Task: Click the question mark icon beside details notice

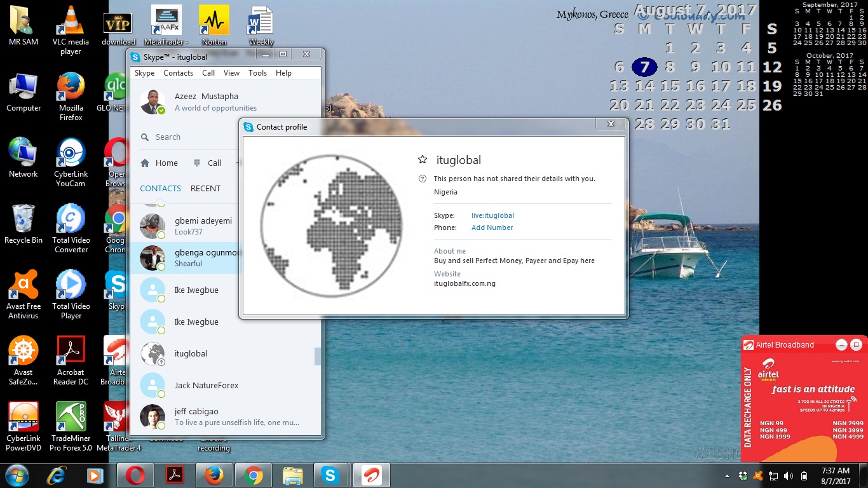Action: coord(423,179)
